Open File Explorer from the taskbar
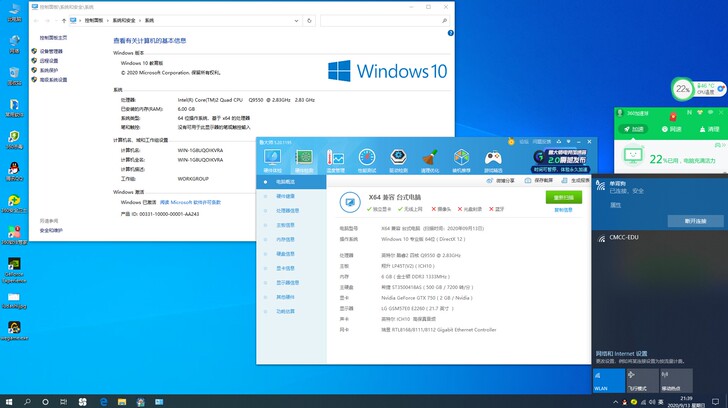The image size is (728, 408). 122,402
